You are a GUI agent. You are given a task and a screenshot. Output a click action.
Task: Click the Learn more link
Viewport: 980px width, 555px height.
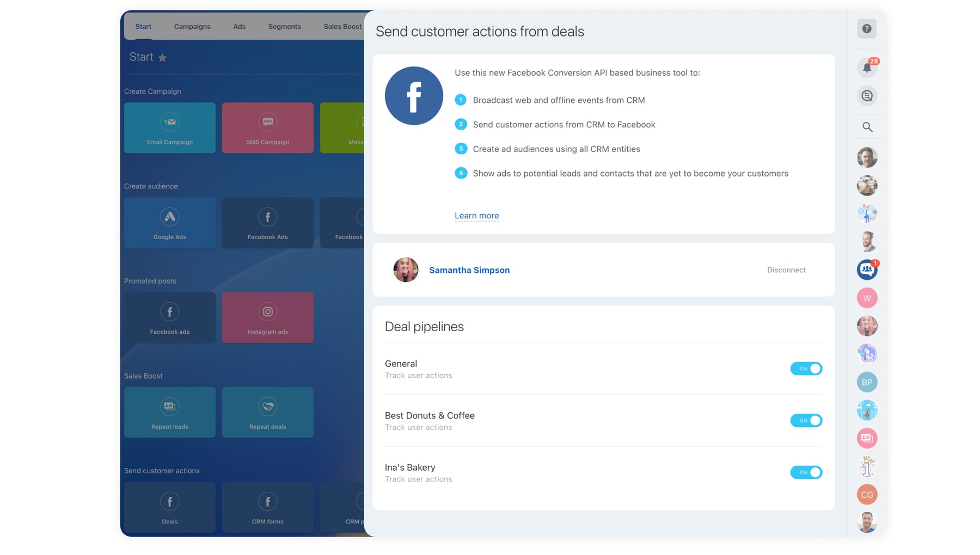tap(476, 216)
